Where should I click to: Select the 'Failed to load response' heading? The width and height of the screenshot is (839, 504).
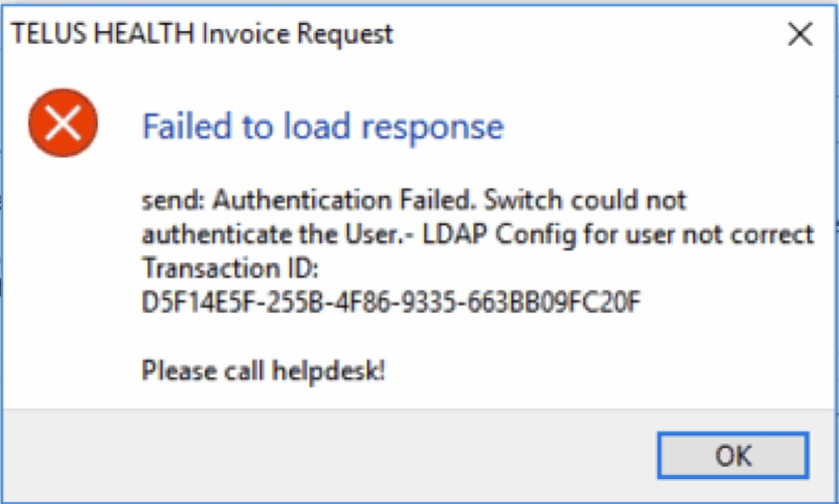(323, 126)
